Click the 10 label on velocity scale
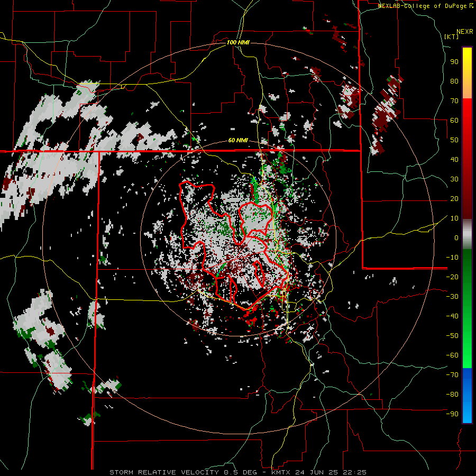The image size is (476, 476). 454,218
